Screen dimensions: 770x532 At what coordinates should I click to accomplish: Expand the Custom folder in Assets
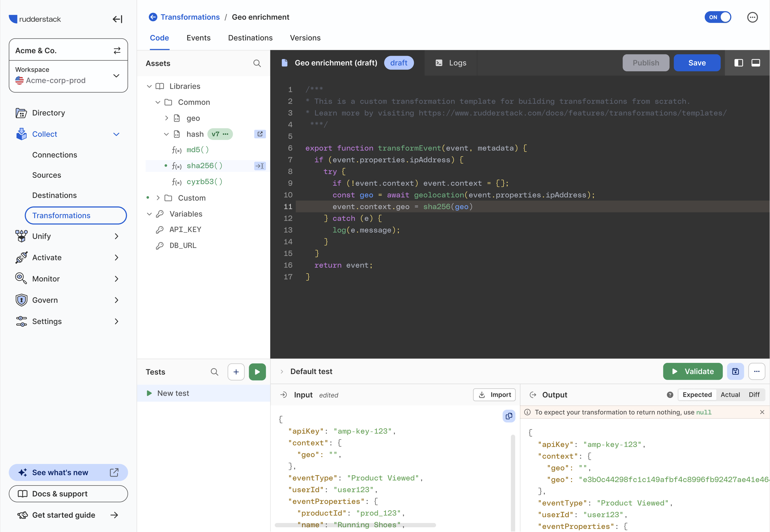(x=158, y=198)
